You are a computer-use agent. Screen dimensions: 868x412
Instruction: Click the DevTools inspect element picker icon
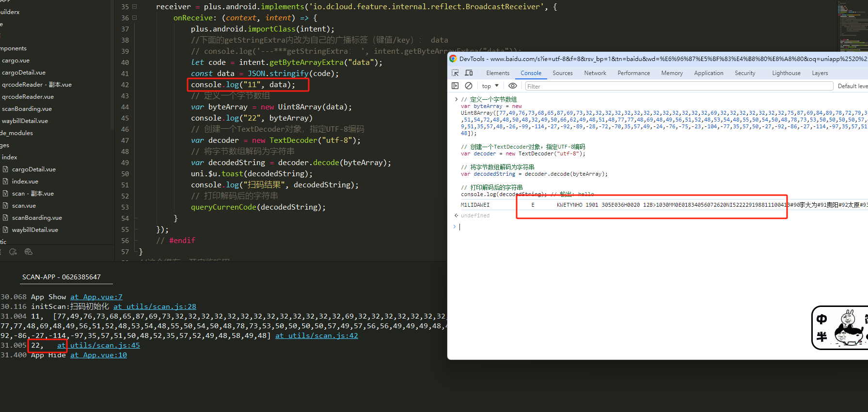[455, 73]
